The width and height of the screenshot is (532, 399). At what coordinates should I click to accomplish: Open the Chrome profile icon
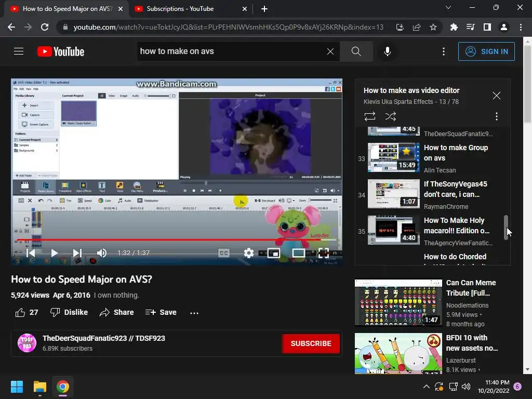[503, 27]
